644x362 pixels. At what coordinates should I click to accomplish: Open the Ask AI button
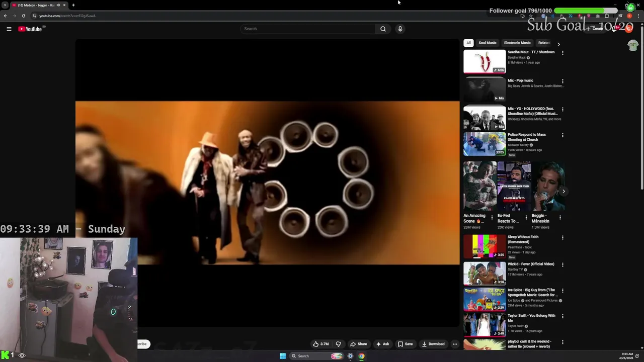(383, 344)
